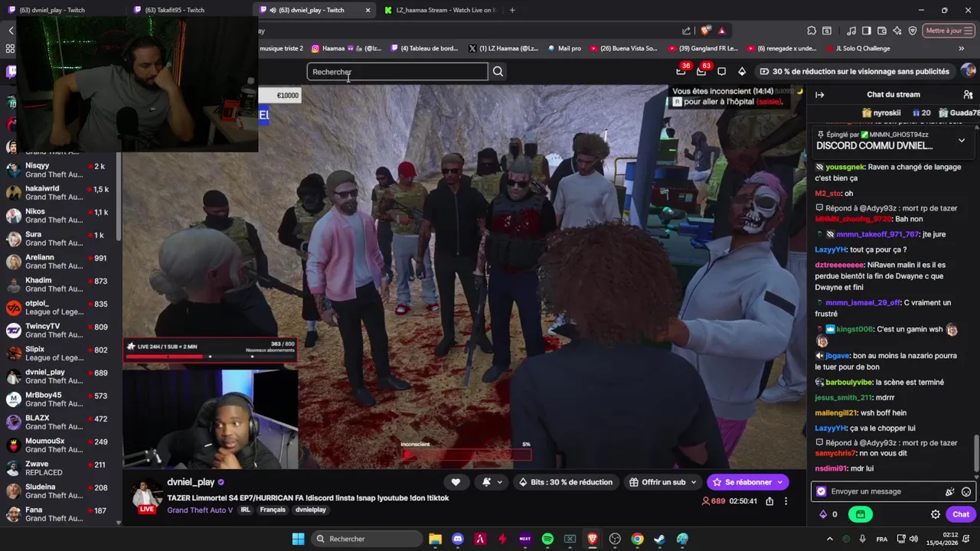Expand the pinned DISCORD COMMU message chevron

click(x=962, y=141)
